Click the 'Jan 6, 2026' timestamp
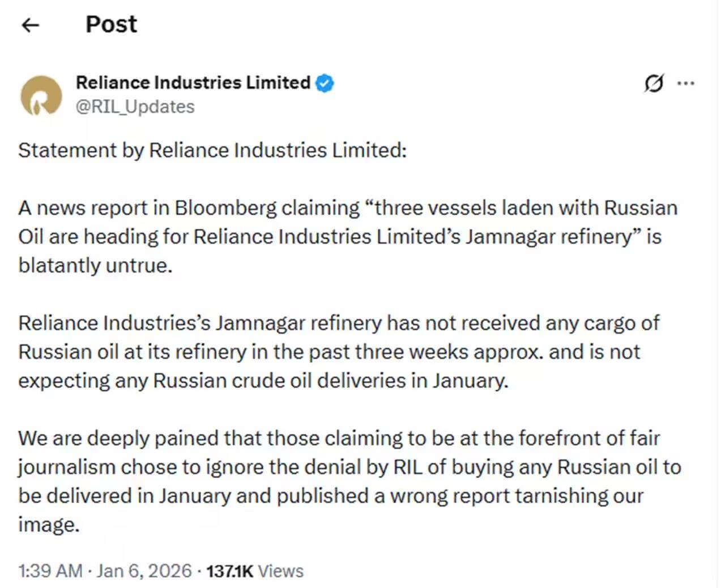This screenshot has height=588, width=725. (144, 571)
